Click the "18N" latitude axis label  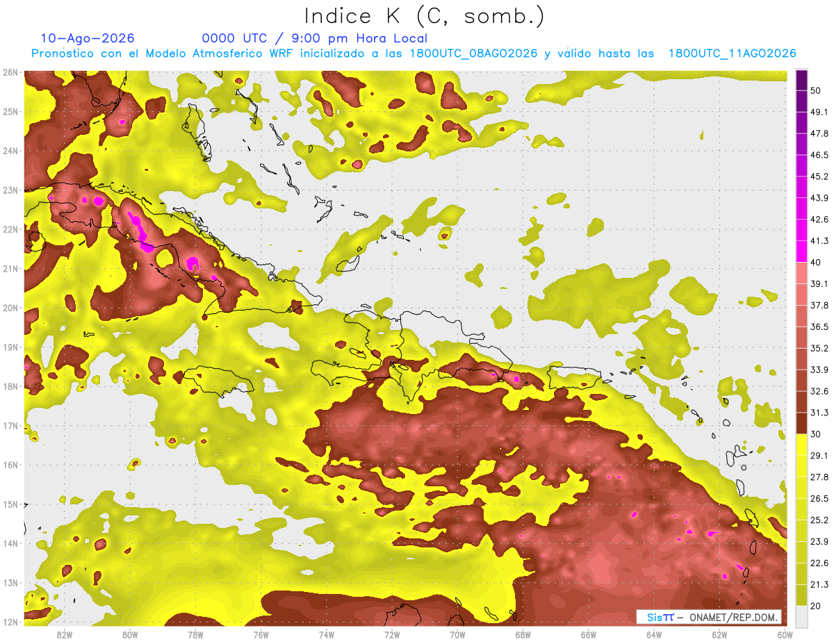(x=10, y=386)
